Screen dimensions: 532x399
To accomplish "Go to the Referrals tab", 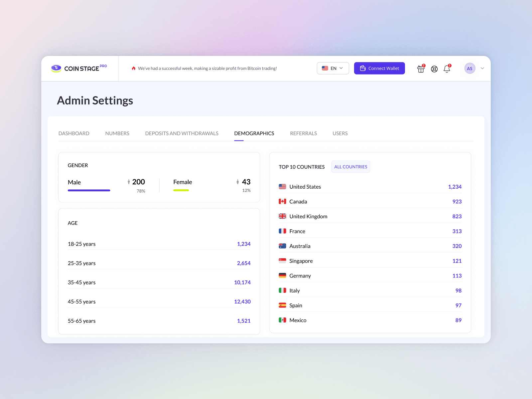I will (x=303, y=133).
